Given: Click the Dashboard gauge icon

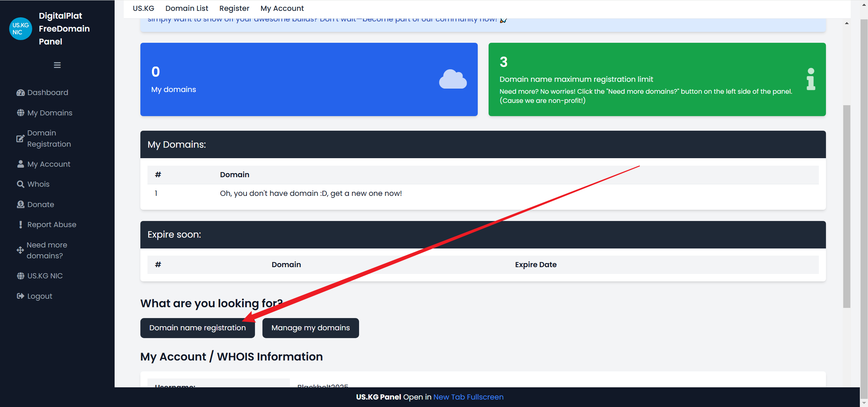Looking at the screenshot, I should coord(21,92).
